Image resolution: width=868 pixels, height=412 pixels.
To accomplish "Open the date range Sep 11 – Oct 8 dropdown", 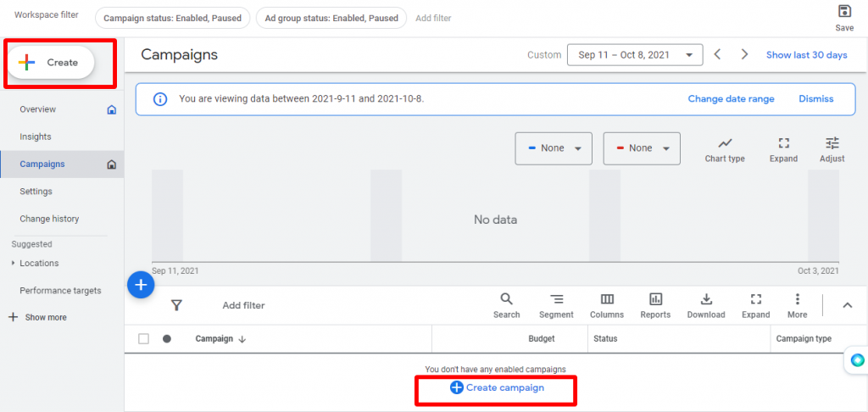I will 635,55.
